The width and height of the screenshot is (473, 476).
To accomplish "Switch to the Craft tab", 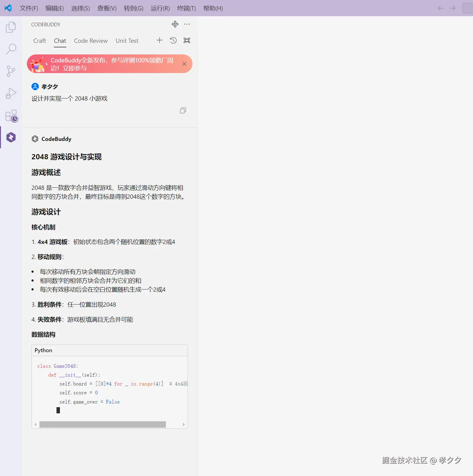I will tap(40, 41).
